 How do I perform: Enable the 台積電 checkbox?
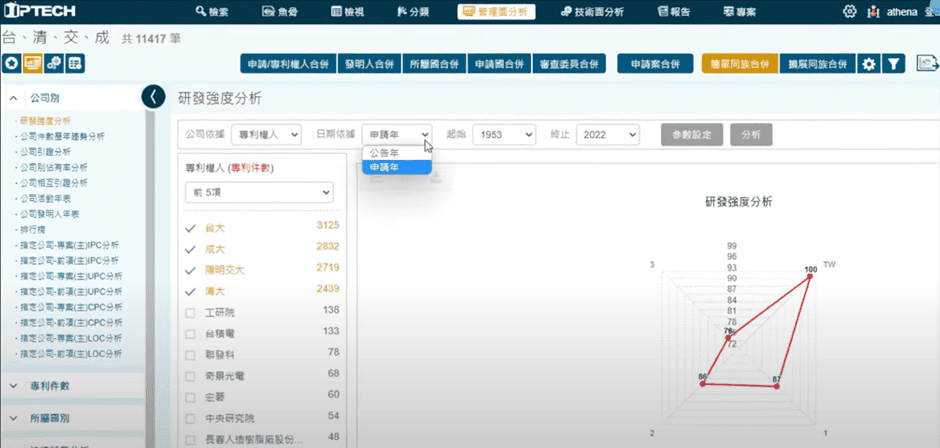click(x=191, y=333)
